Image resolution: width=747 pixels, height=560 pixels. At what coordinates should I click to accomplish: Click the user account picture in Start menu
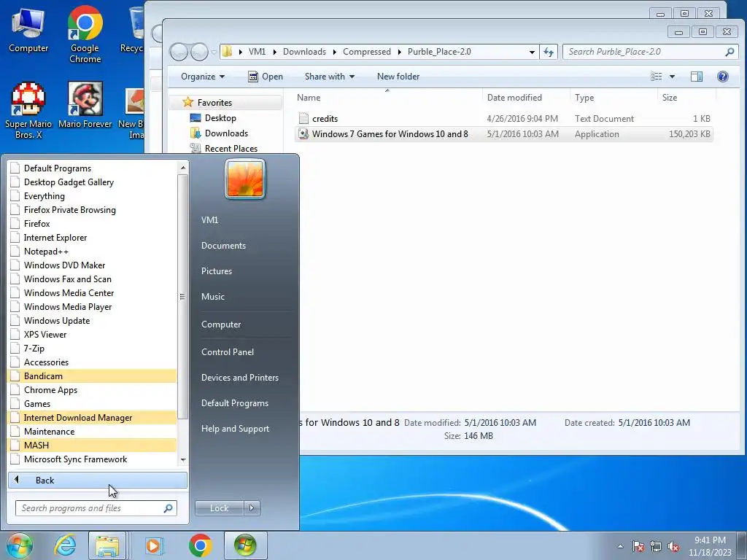coord(245,179)
